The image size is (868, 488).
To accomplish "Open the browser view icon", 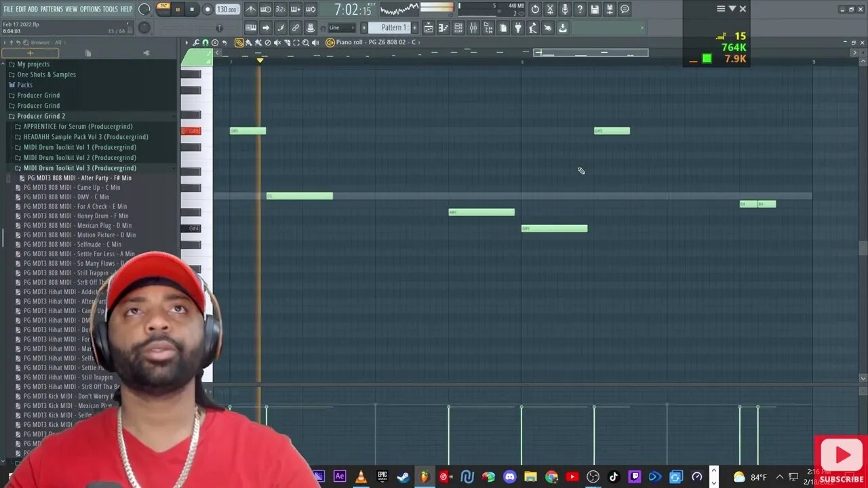I will [488, 28].
